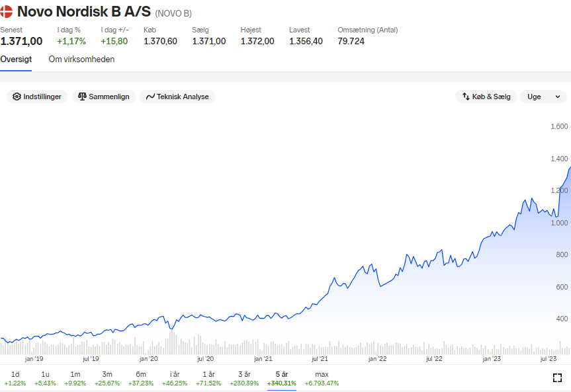The image size is (571, 392).
Task: Click the Uge dropdown chevron arrow
Action: 558,97
